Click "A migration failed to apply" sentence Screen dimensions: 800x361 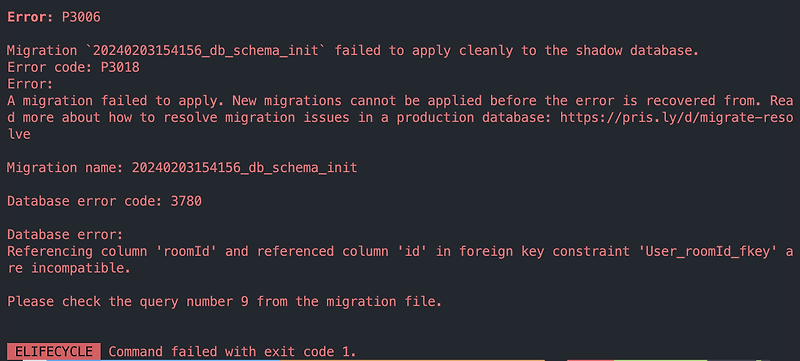point(113,100)
